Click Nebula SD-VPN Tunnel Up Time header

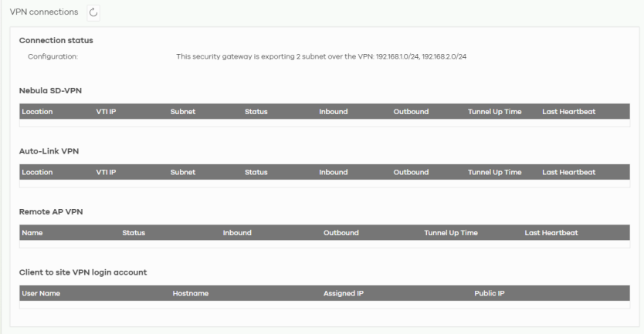tap(494, 112)
